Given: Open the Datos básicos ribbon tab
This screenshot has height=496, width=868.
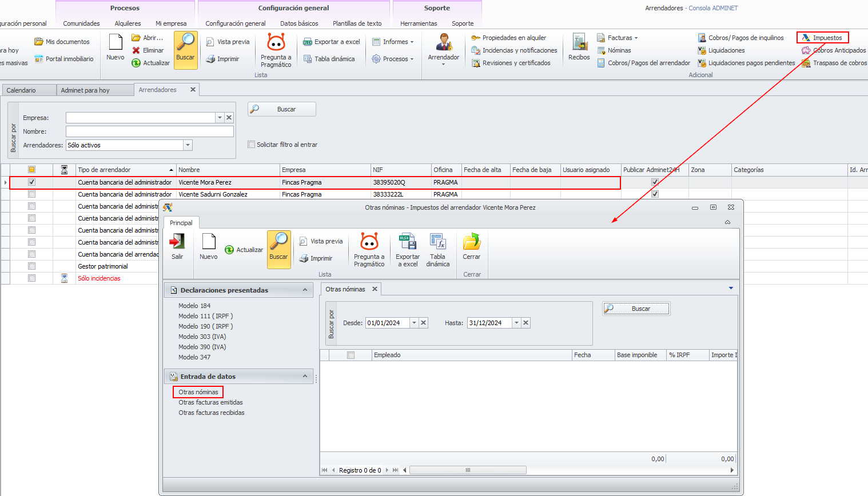Looking at the screenshot, I should (300, 23).
